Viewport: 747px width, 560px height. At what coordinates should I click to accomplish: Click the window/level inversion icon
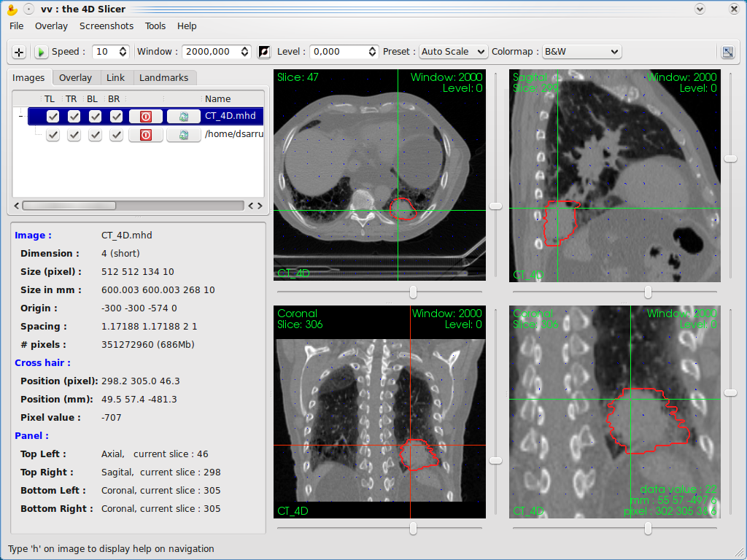[264, 52]
